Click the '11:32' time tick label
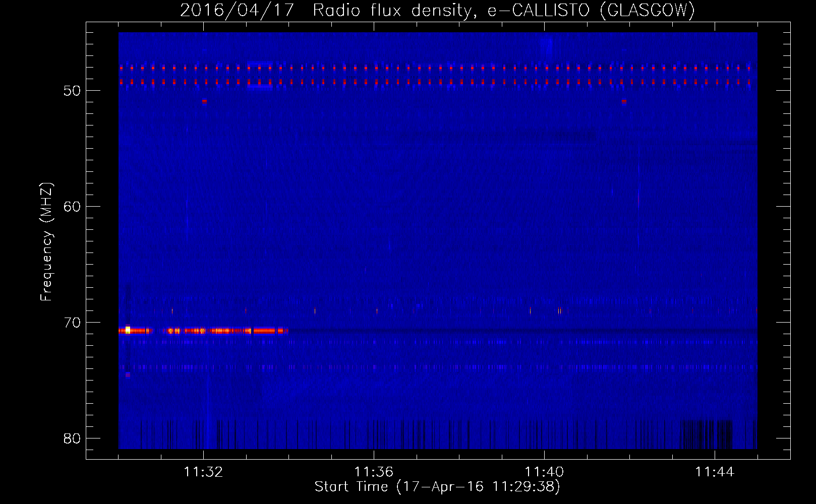The height and width of the screenshot is (504, 816). coord(203,472)
